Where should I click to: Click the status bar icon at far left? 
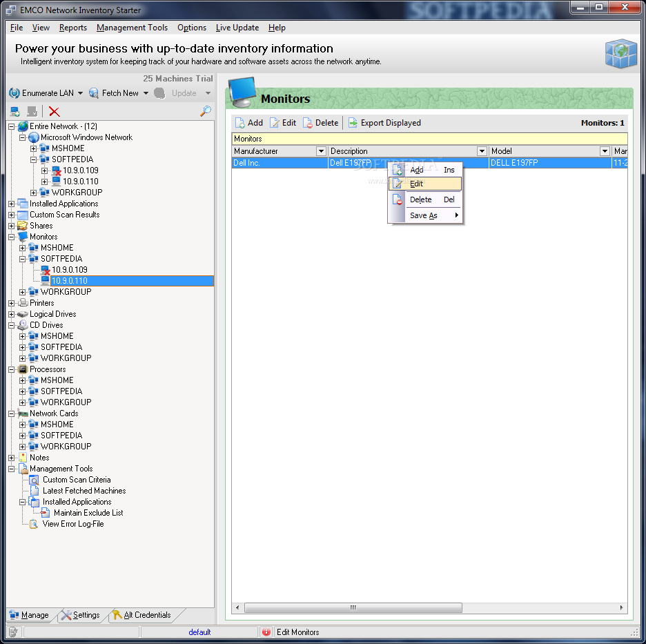pos(13,632)
